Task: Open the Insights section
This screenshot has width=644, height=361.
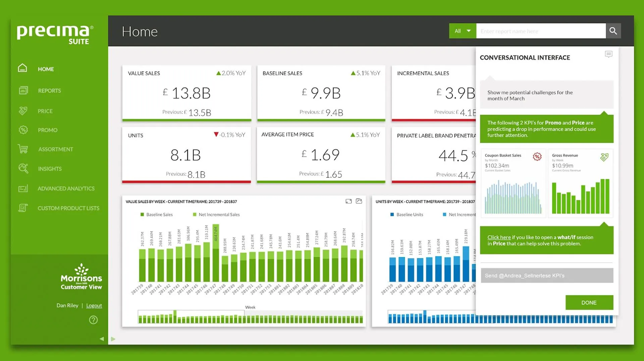Action: [x=50, y=169]
